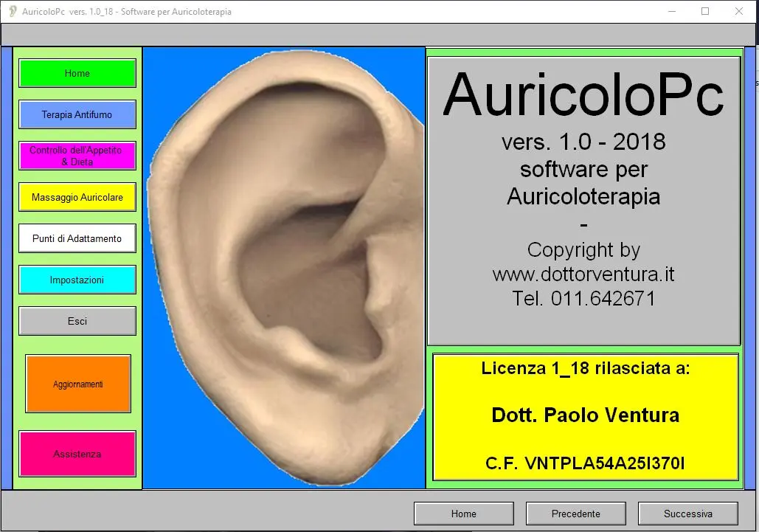Open Punti di Adattamento
Screen dimensions: 759x532
click(x=77, y=238)
